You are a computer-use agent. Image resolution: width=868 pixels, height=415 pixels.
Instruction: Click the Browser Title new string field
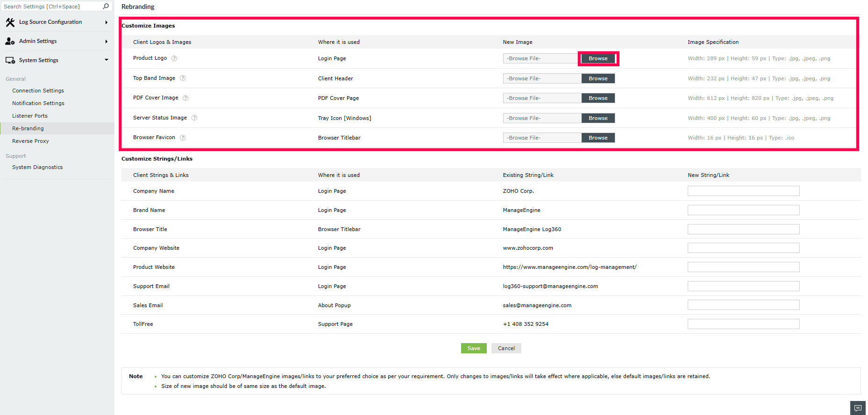743,229
